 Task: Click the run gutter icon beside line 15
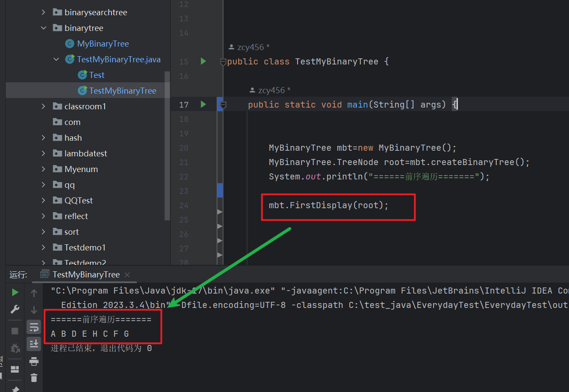pyautogui.click(x=203, y=61)
